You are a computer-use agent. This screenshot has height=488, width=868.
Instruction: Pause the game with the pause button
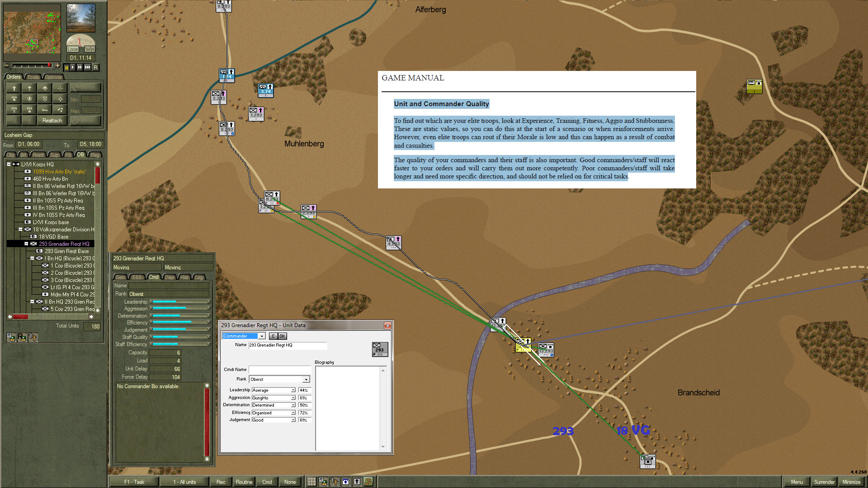point(66,67)
